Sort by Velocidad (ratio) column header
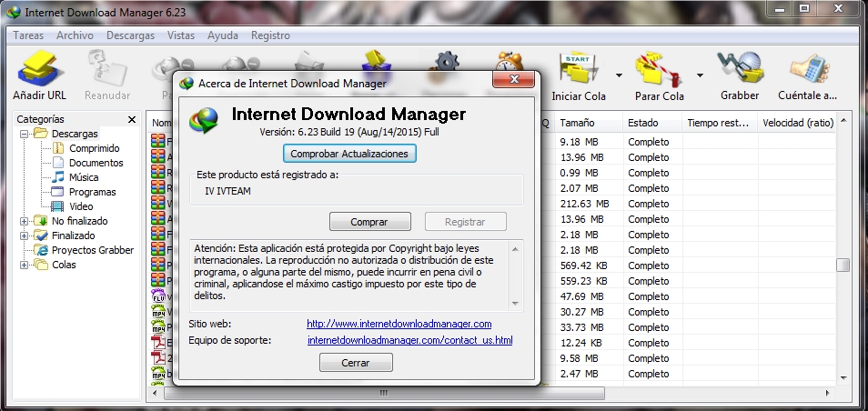The width and height of the screenshot is (868, 411). click(797, 123)
